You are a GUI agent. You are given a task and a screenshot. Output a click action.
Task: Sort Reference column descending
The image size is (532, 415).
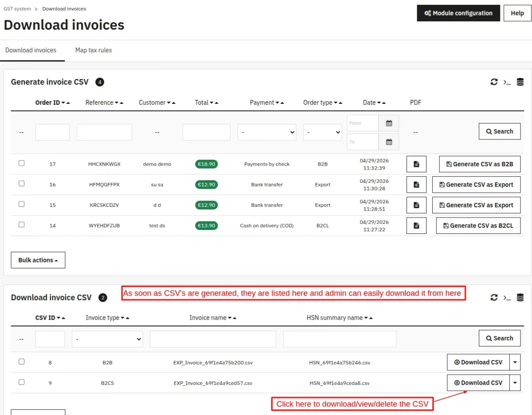(117, 103)
